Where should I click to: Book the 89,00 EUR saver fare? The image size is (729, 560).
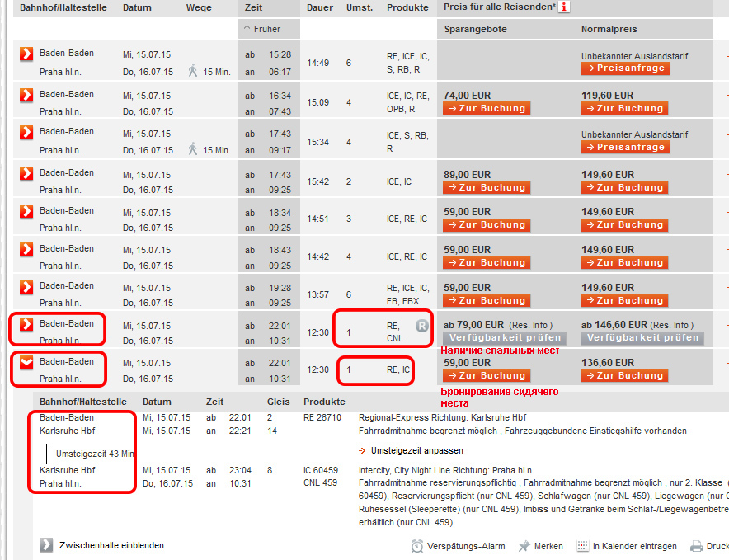[x=487, y=187]
